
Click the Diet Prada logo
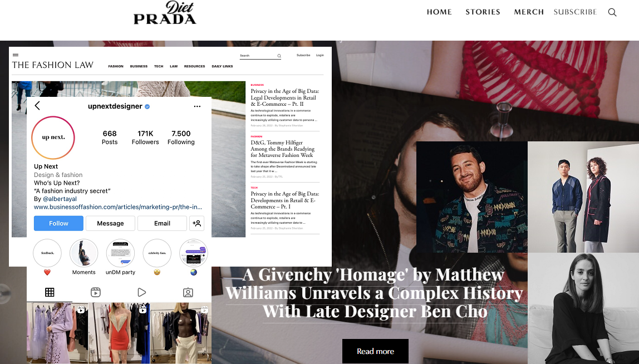[x=165, y=13]
